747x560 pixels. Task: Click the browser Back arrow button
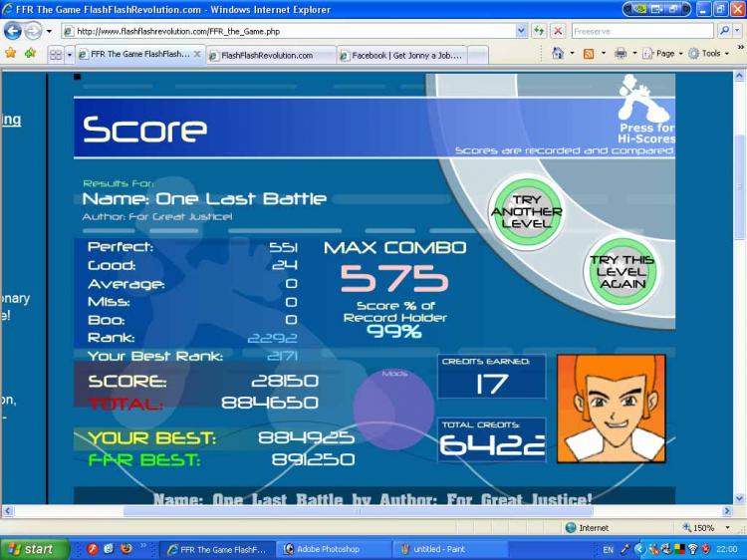(13, 32)
